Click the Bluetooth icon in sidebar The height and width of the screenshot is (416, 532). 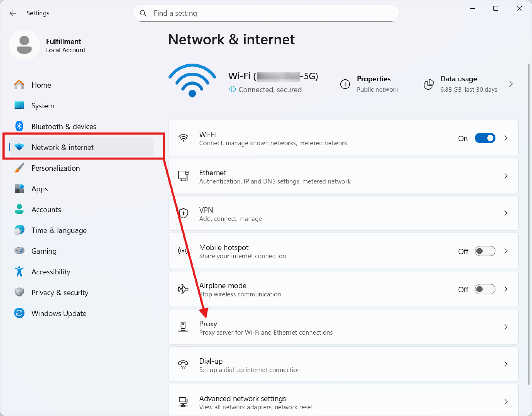tap(19, 126)
